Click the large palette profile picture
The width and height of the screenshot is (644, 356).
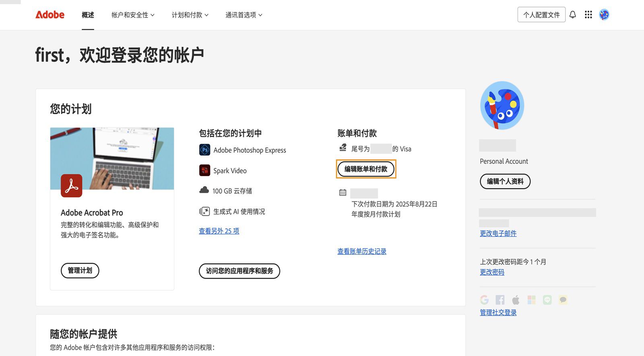(502, 106)
